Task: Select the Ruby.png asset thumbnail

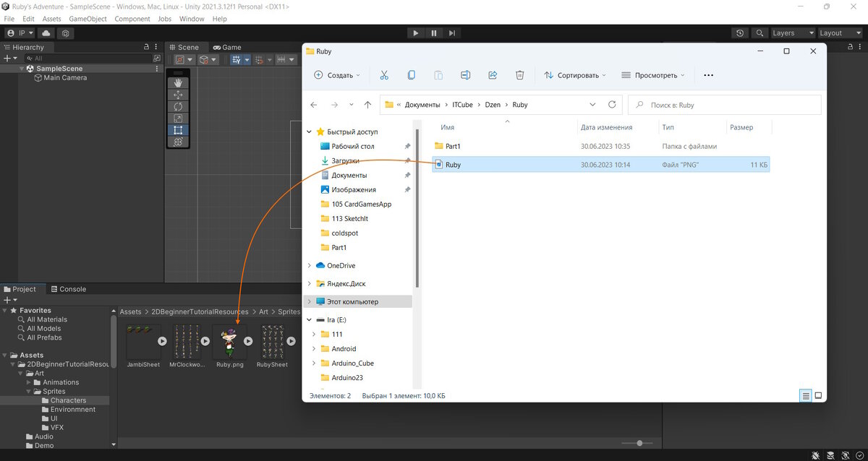Action: (x=230, y=342)
